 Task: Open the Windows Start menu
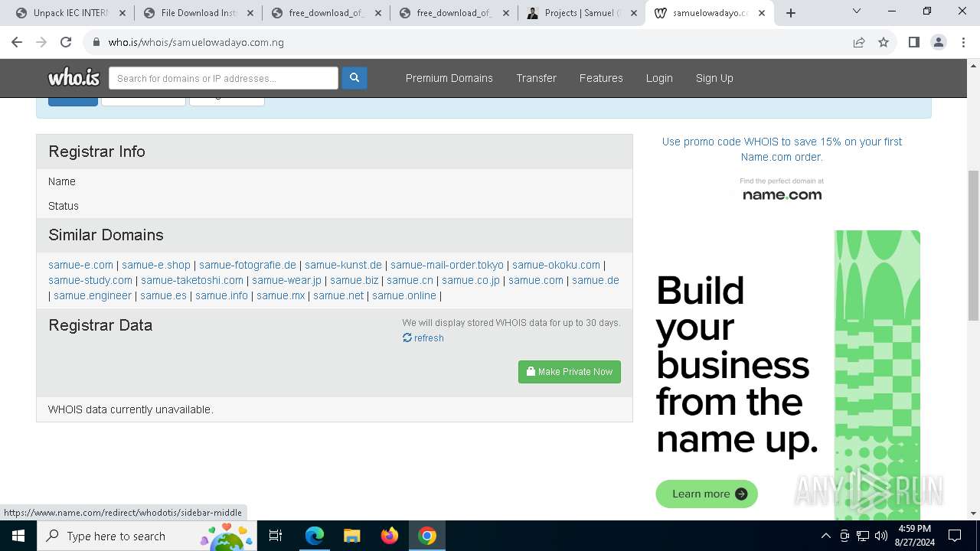pyautogui.click(x=18, y=536)
